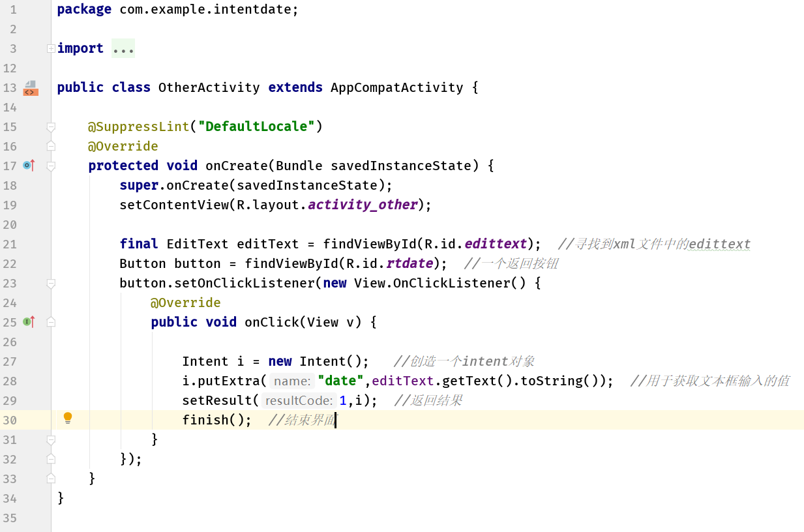
Task: Click the edittext resource id on line 21
Action: [496, 244]
